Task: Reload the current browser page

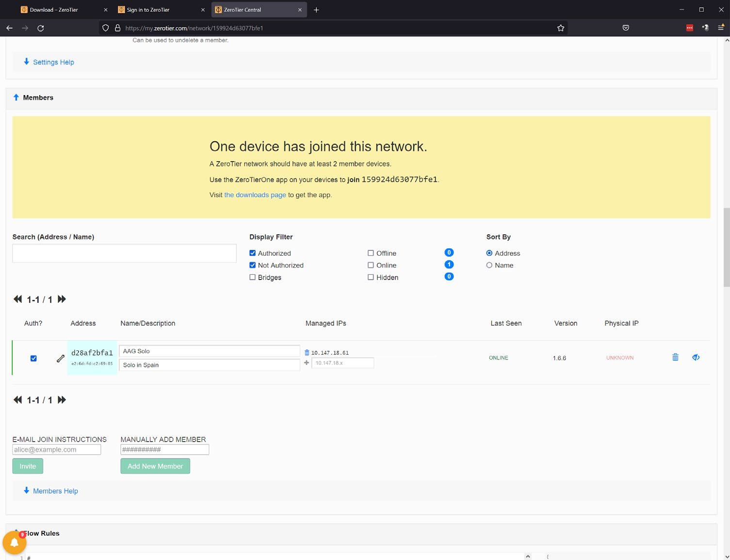Action: pyautogui.click(x=41, y=28)
